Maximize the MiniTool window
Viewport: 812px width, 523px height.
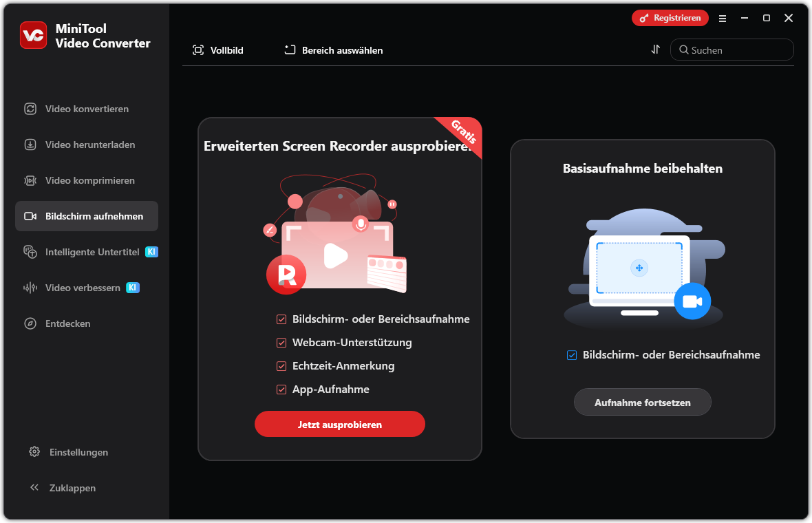coord(767,18)
